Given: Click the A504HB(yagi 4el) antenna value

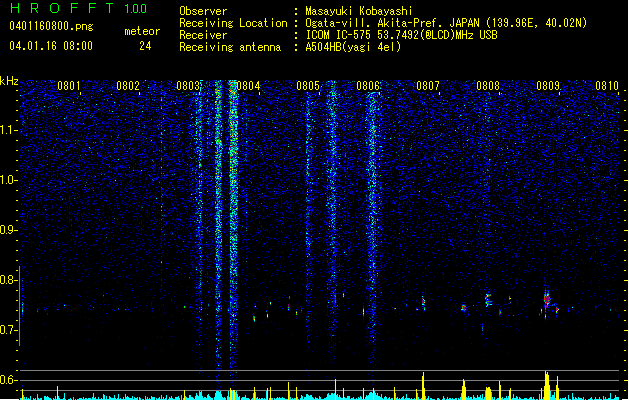Looking at the screenshot, I should tap(353, 47).
